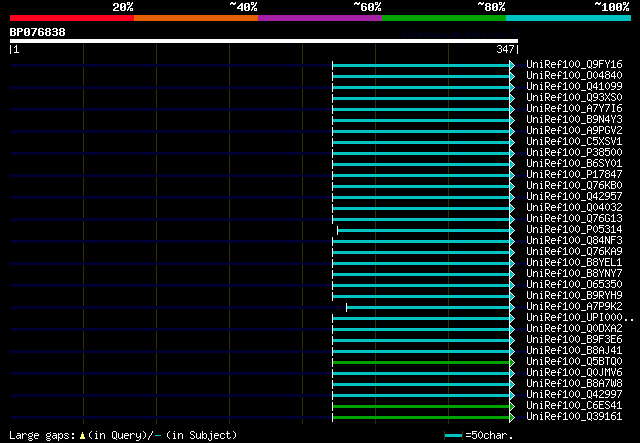Select the UniRef100_B8A7W8 label
Viewport: 640px width, 443px height.
coord(574,384)
